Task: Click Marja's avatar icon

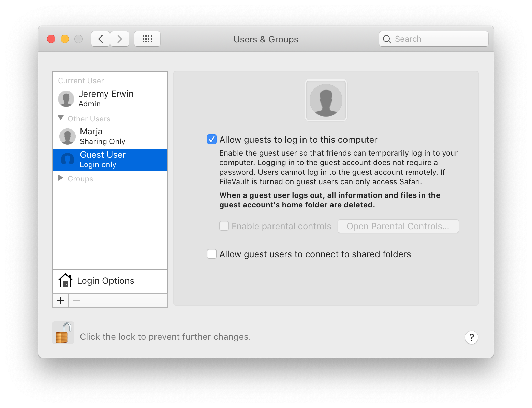Action: click(x=68, y=136)
